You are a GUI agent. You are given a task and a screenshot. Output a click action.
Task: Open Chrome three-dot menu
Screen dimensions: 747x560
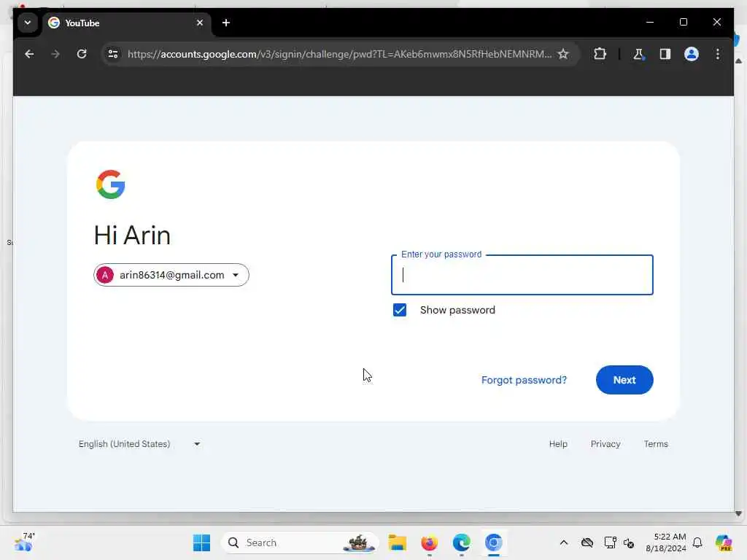pyautogui.click(x=718, y=54)
